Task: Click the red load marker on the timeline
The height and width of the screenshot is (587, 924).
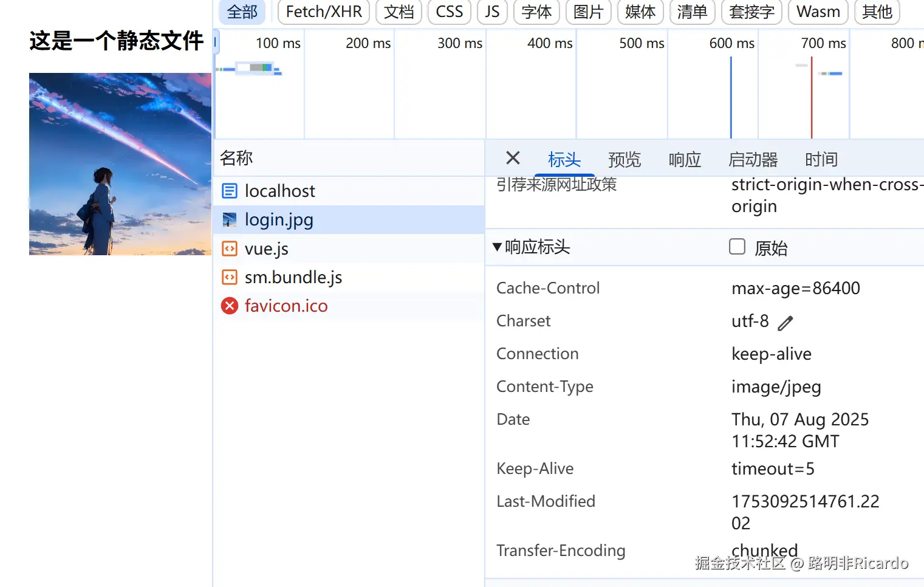Action: [812, 97]
